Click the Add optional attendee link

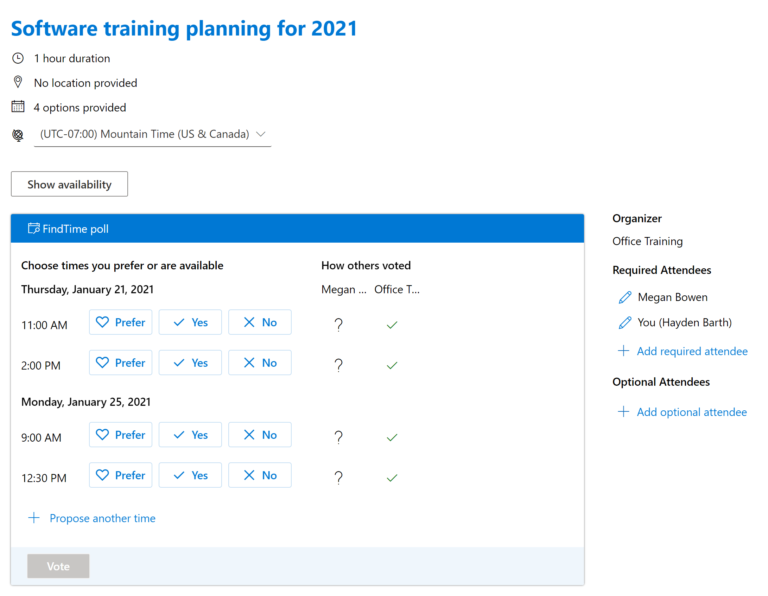692,412
